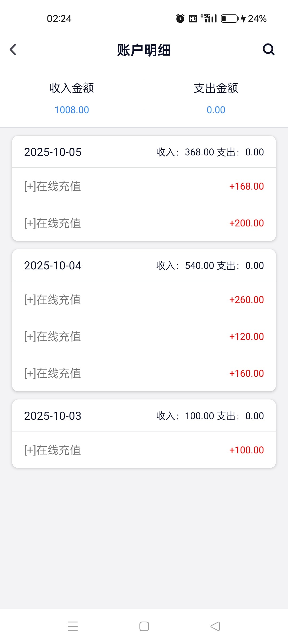Tap the alarm clock status icon

180,18
